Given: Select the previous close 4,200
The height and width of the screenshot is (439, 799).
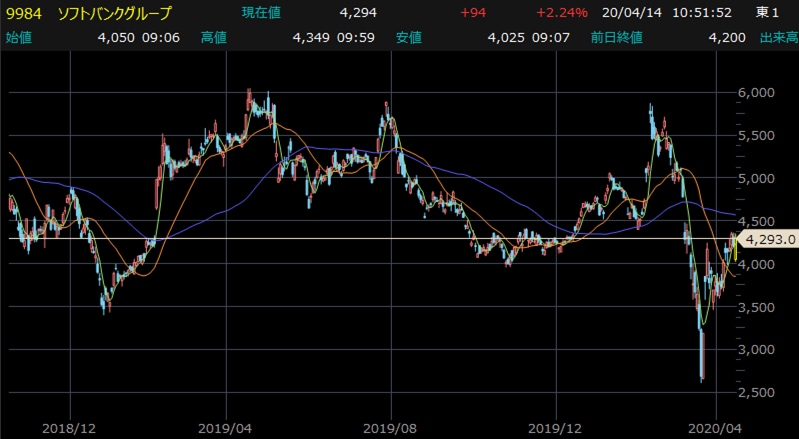Looking at the screenshot, I should click(727, 38).
